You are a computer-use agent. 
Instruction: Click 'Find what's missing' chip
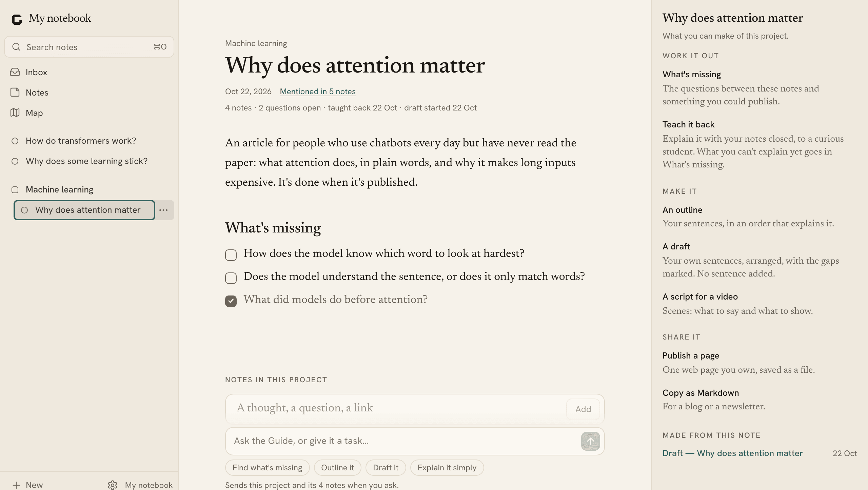tap(267, 468)
